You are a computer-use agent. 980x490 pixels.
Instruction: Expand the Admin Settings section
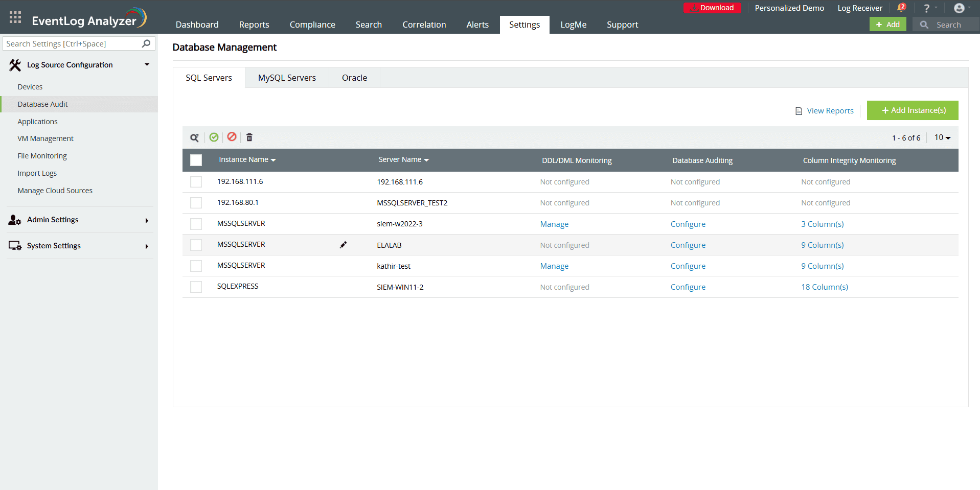tap(52, 220)
